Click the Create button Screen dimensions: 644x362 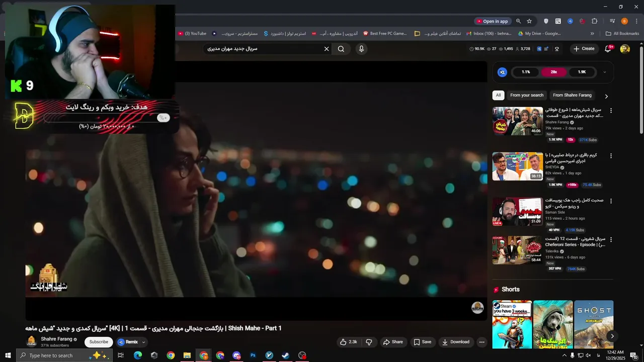584,49
